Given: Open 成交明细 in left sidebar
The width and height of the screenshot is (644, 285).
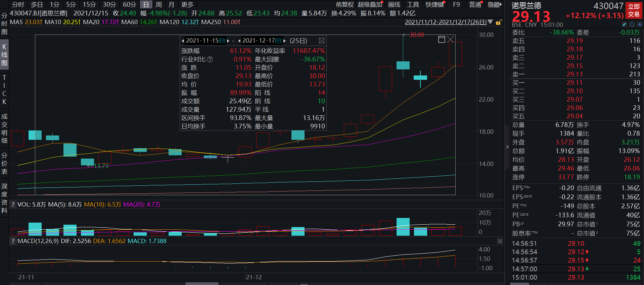Looking at the screenshot, I should click(4, 128).
